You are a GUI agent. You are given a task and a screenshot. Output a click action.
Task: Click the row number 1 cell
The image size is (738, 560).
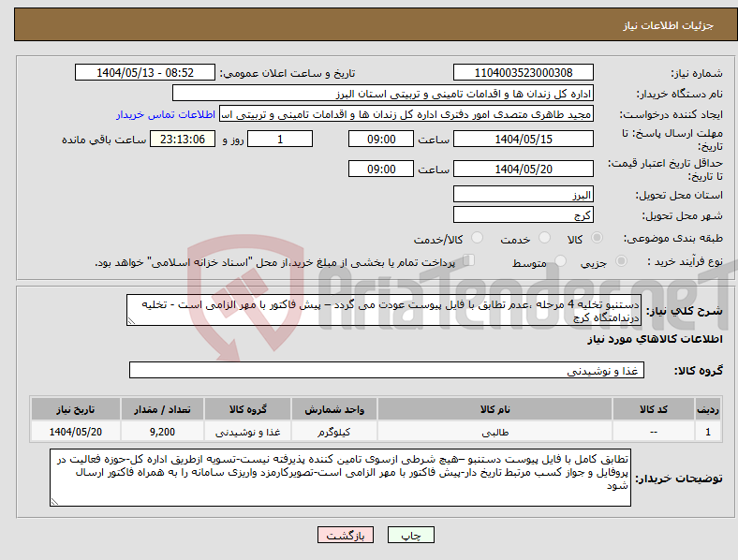[708, 432]
